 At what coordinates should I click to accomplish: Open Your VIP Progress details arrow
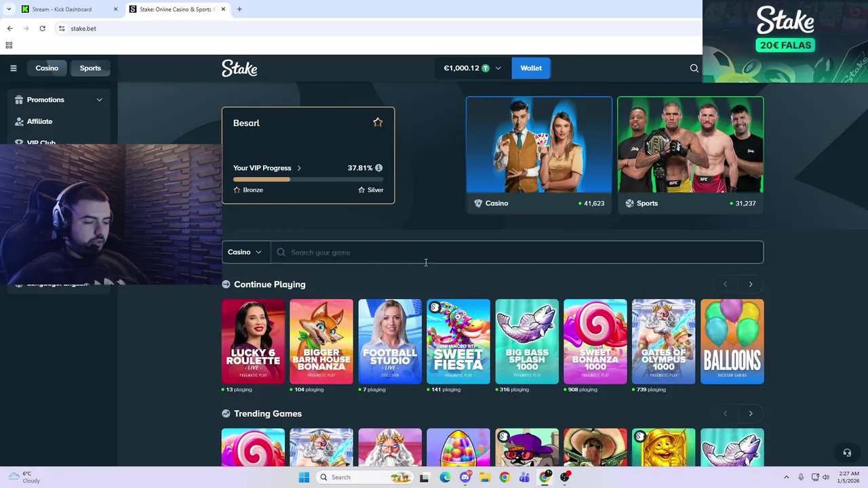299,168
